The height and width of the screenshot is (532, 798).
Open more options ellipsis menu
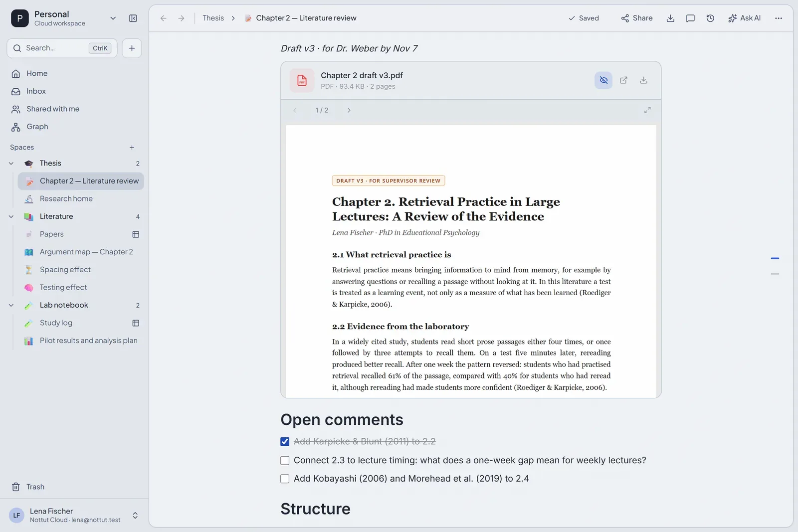(x=779, y=18)
